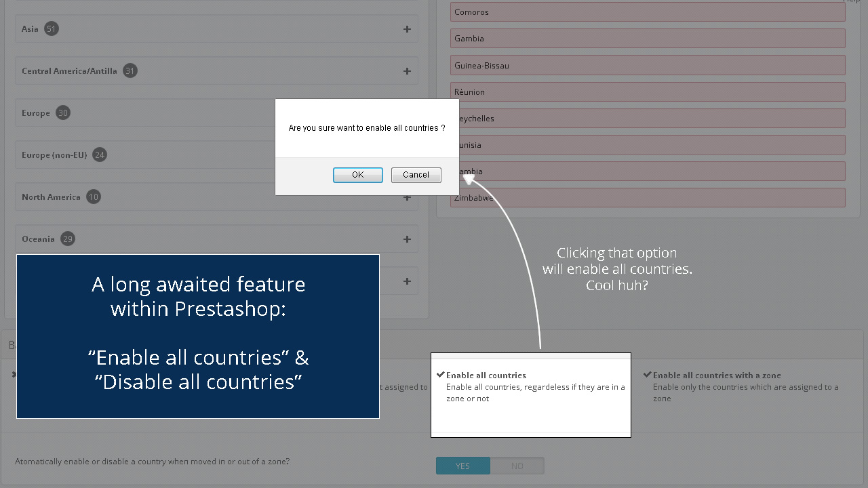Select the Guinea-Bissau country entry

[648, 66]
